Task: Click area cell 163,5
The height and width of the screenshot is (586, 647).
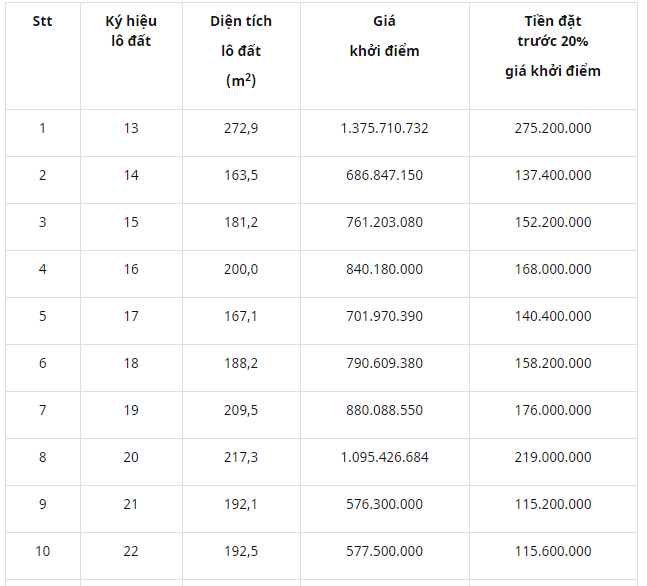Action: coord(241,175)
